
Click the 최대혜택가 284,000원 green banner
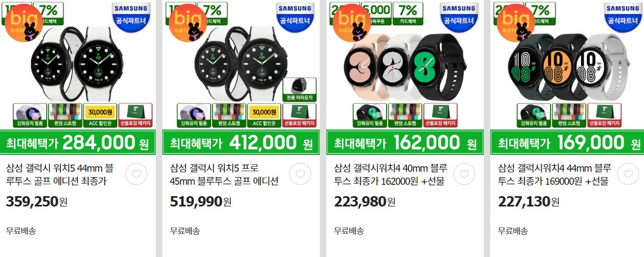(78, 142)
